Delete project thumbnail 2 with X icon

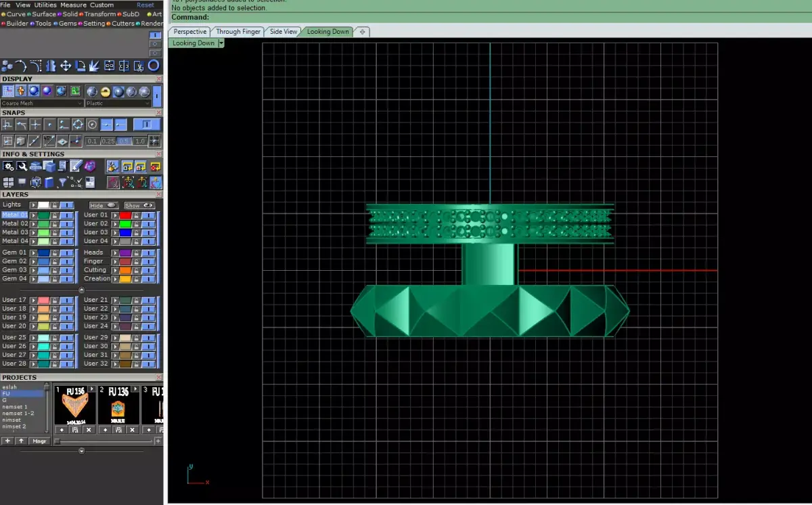point(132,430)
